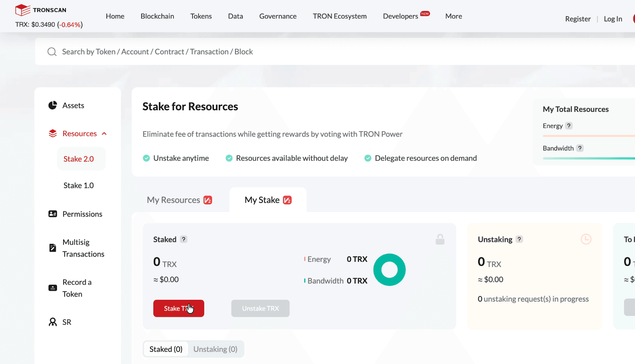The width and height of the screenshot is (635, 364).
Task: Select Stake 2.0 in the sidebar
Action: pyautogui.click(x=81, y=159)
